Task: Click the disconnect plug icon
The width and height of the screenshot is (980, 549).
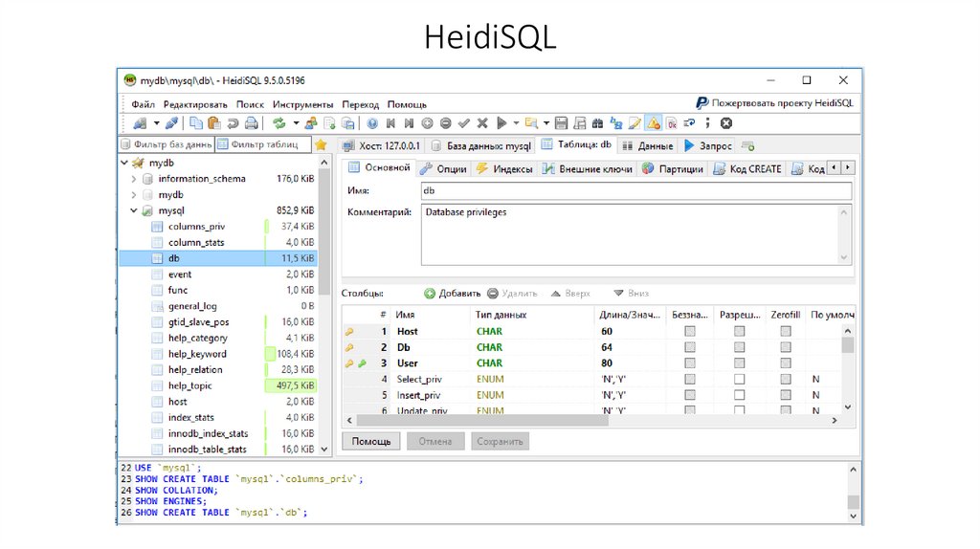Action: click(x=172, y=123)
